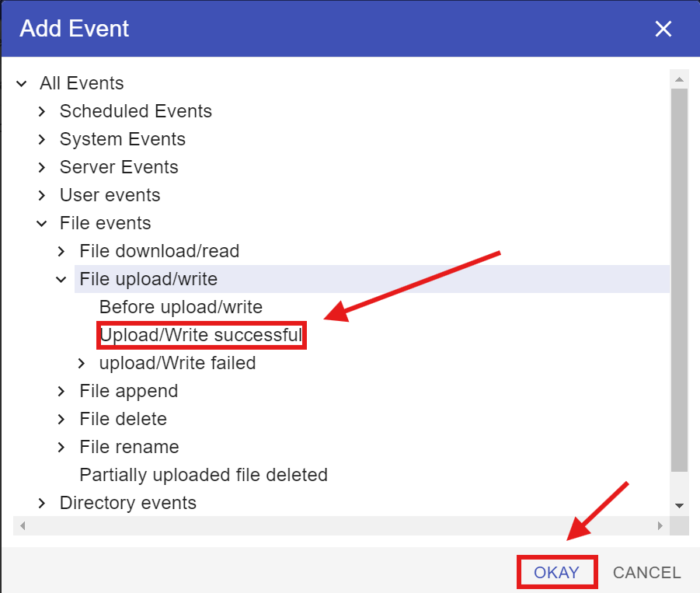This screenshot has height=593, width=700.
Task: Expand the System Events chevron
Action: (x=42, y=139)
